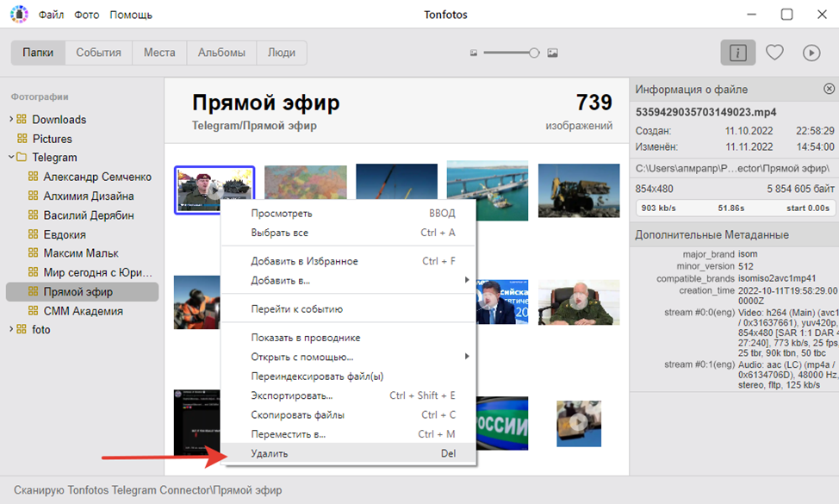Open the worker in orange vest thumbnail

[197, 302]
